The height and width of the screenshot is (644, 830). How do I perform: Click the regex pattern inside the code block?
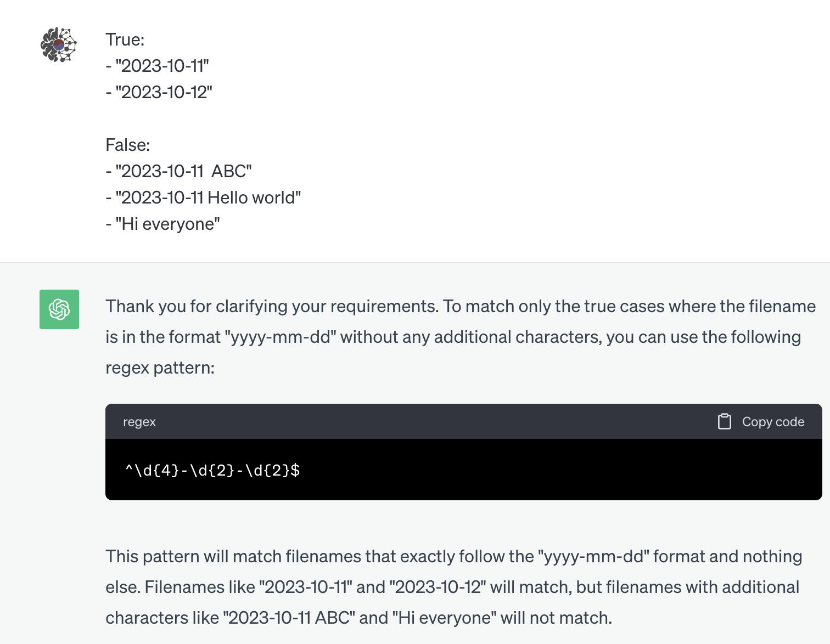[x=212, y=470]
